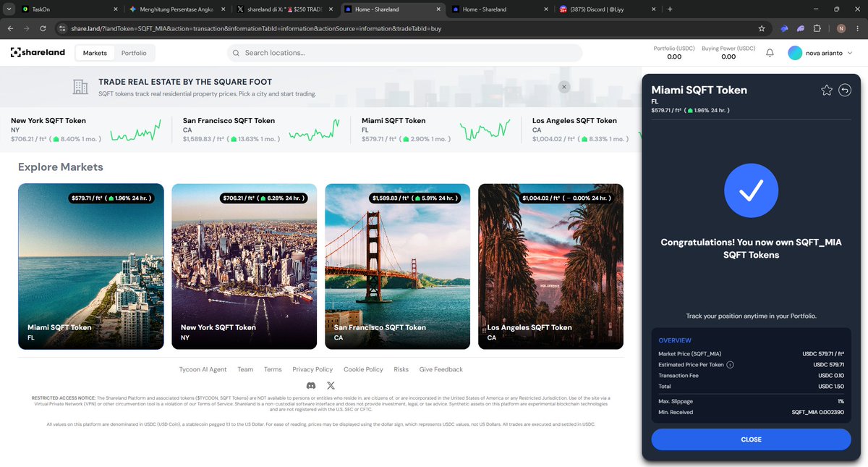Viewport: 868px width, 467px height.
Task: Select San Francisco SQFT Token in the ticker strip
Action: pos(261,130)
